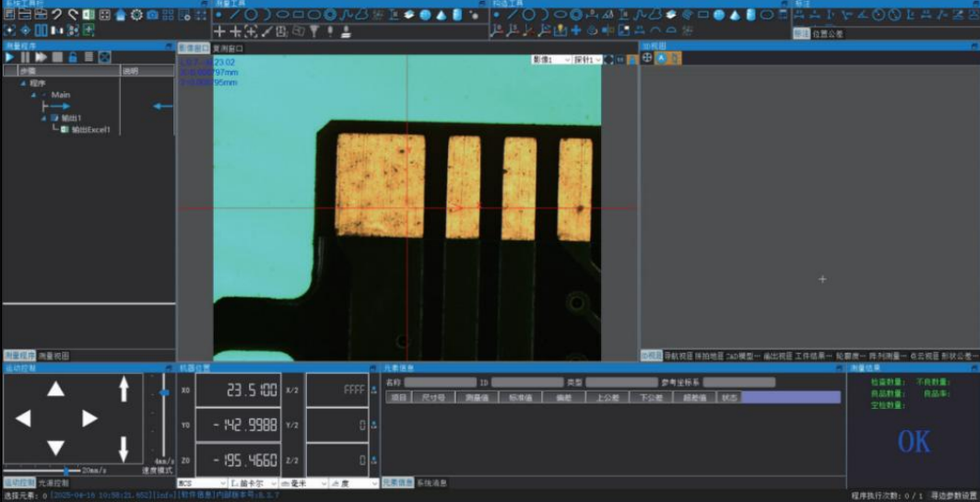Select the sphere tool in construction tools

[719, 15]
